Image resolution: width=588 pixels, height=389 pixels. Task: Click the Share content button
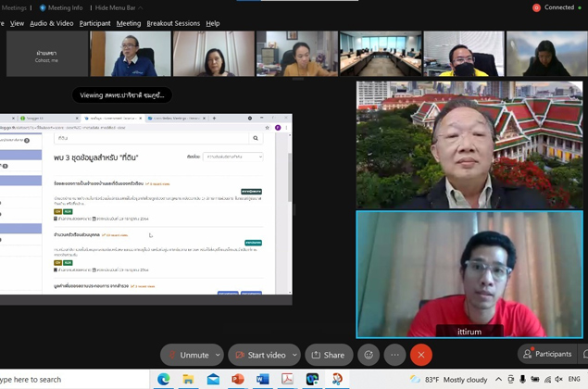click(329, 355)
